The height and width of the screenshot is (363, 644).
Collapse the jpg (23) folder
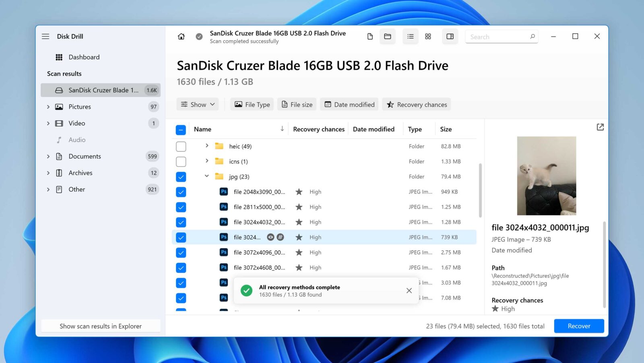206,176
